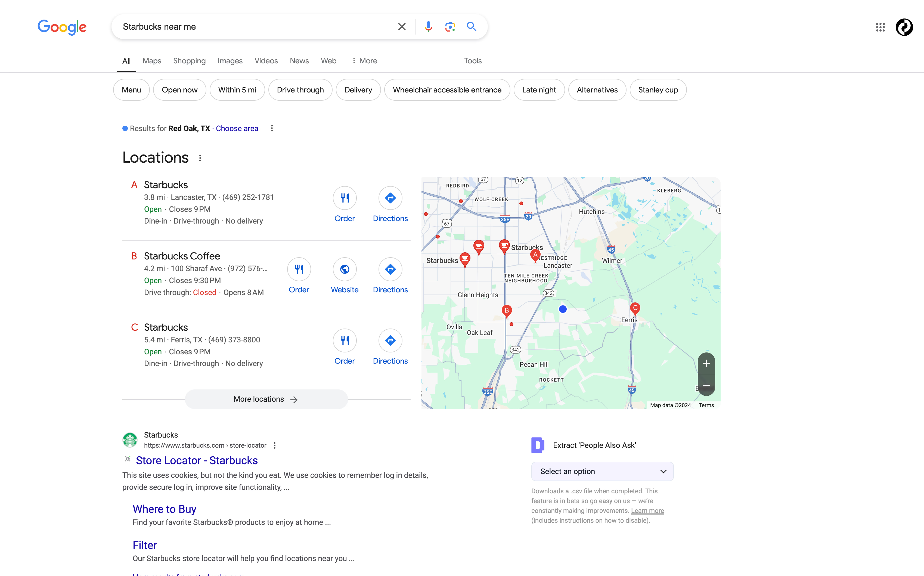Switch to the News tab
This screenshot has height=576, width=924.
(x=299, y=61)
